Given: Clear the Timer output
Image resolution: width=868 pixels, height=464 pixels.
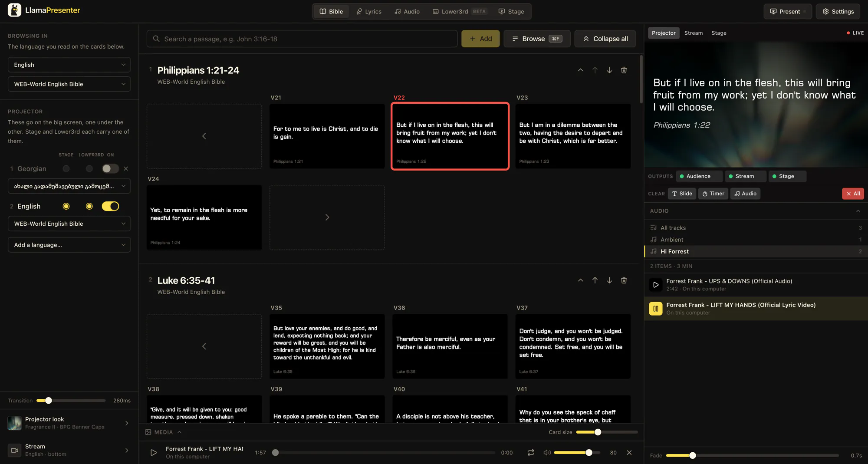Looking at the screenshot, I should pyautogui.click(x=713, y=194).
